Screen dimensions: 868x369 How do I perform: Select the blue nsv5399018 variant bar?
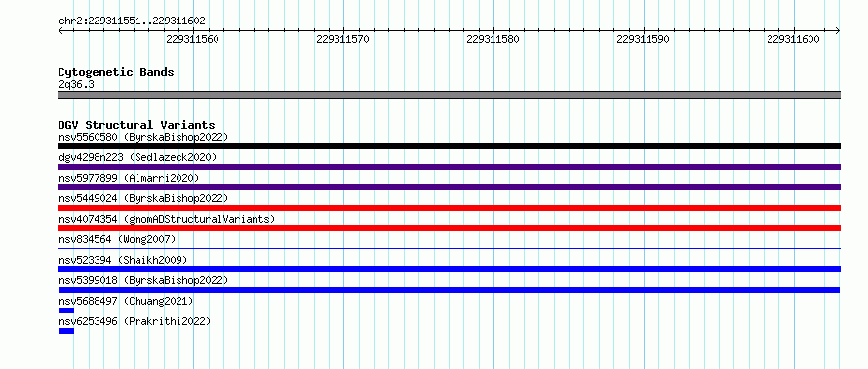tap(449, 290)
